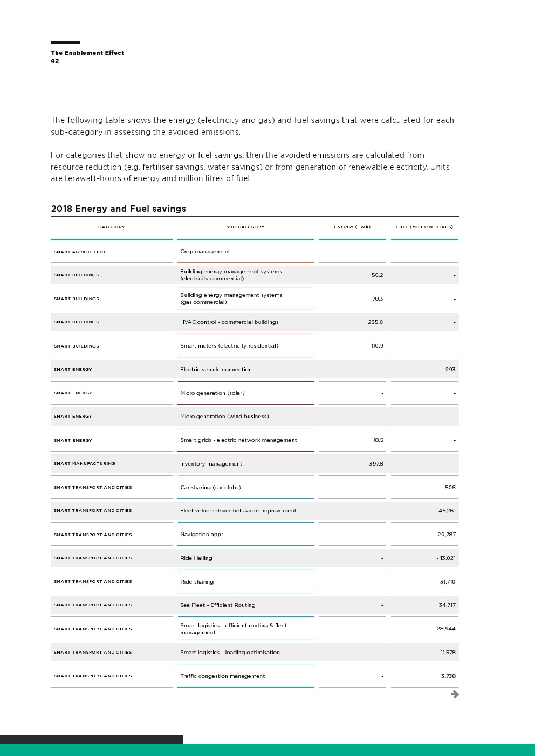Click the Traffic congestion management row label

click(223, 676)
